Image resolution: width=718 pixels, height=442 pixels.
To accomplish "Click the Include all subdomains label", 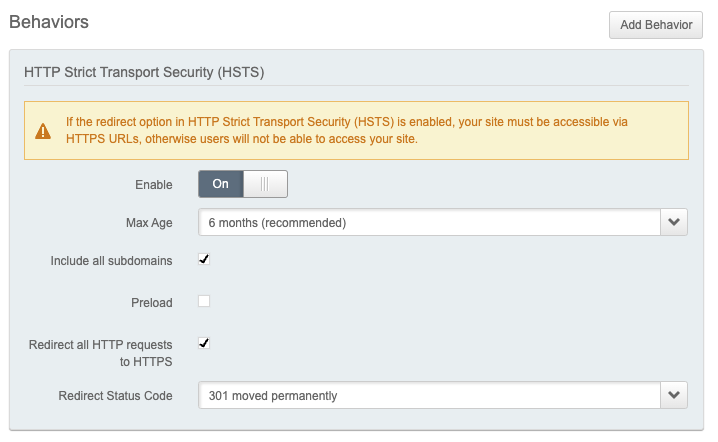I will [111, 261].
